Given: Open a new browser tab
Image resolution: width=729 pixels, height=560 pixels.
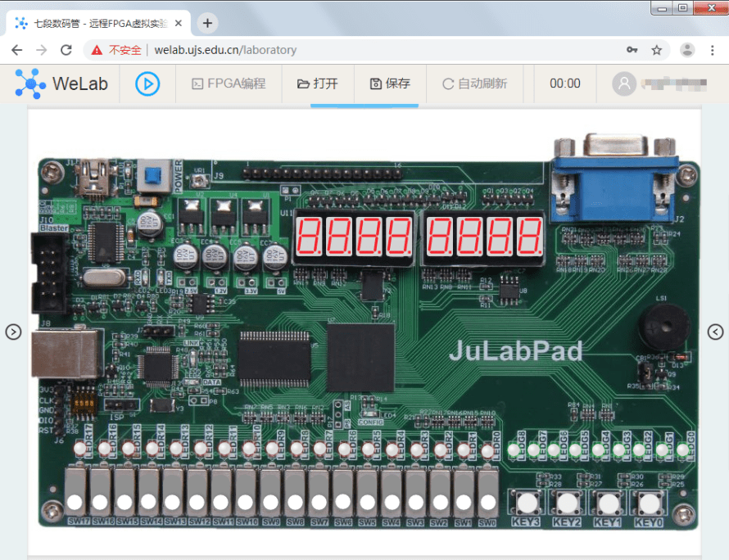Looking at the screenshot, I should click(x=208, y=23).
